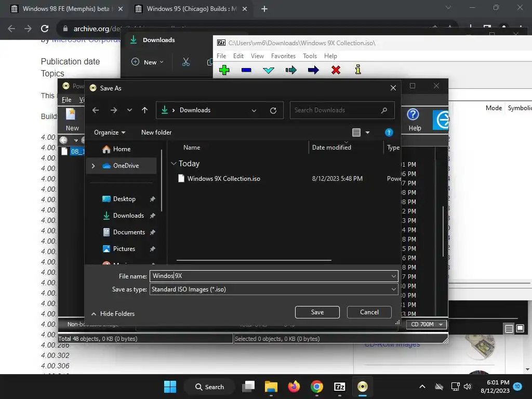Click blue help icon in Save As
532x399 pixels.
tap(389, 132)
